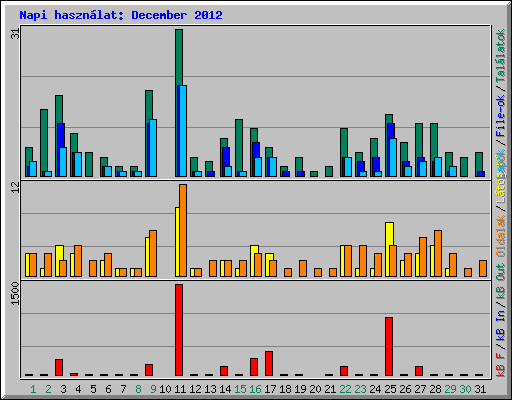Click the green 'kB Out' legend label
The width and height of the screenshot is (512, 400).
click(x=500, y=282)
